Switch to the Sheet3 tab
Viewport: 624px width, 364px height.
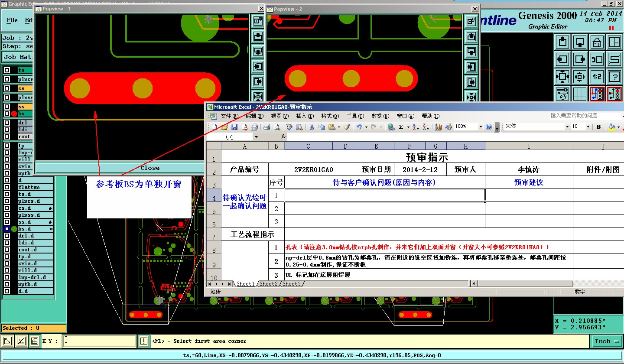pyautogui.click(x=291, y=284)
